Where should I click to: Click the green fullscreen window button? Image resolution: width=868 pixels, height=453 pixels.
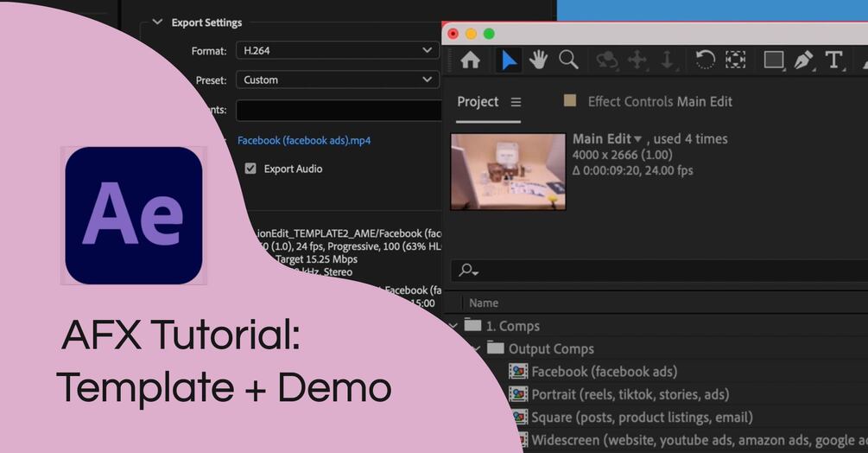pyautogui.click(x=489, y=34)
